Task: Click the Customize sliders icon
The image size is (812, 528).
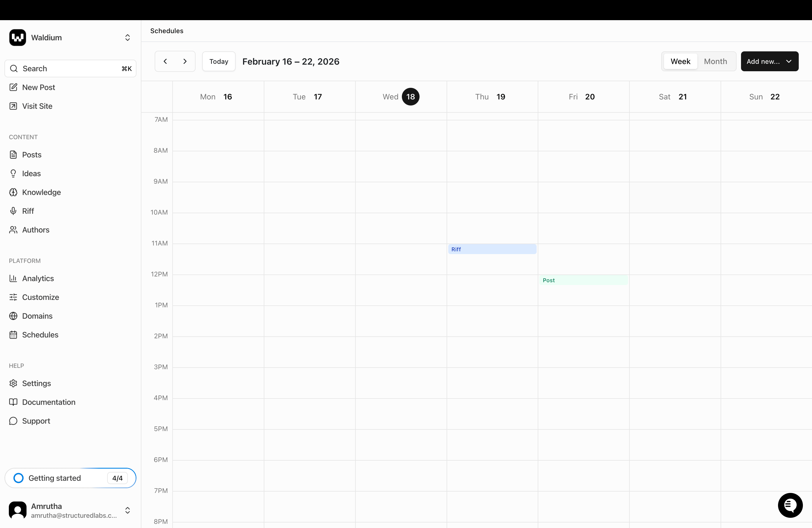Action: pyautogui.click(x=13, y=297)
